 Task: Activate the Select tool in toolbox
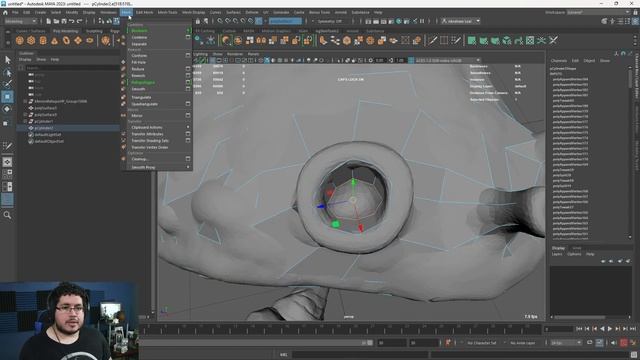[x=7, y=60]
